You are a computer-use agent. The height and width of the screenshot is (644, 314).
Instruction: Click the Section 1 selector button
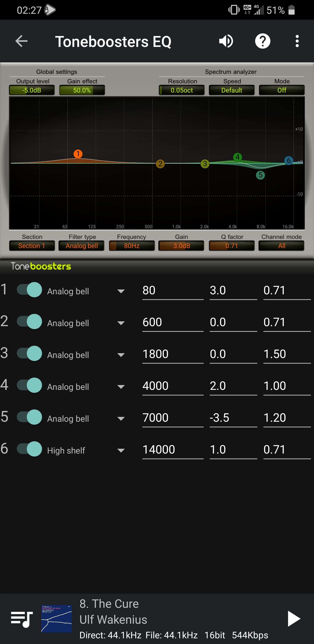[32, 246]
